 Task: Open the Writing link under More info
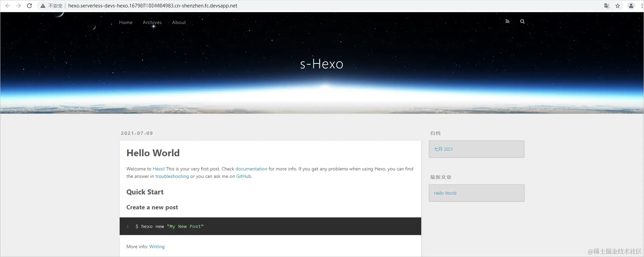pos(157,247)
